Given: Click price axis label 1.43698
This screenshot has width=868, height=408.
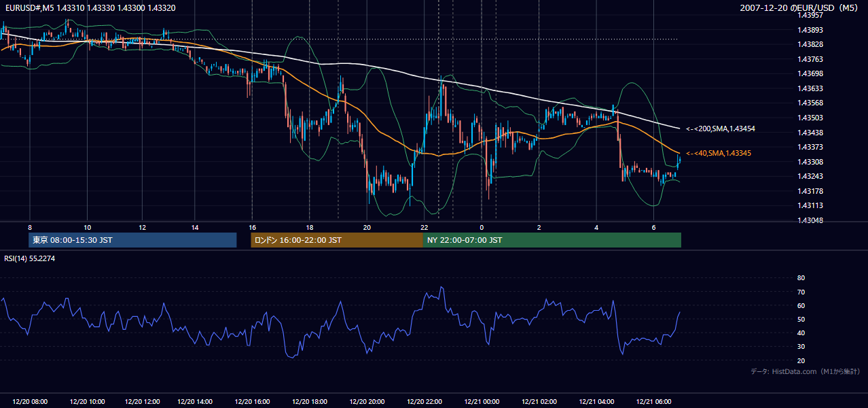Looking at the screenshot, I should (x=810, y=73).
